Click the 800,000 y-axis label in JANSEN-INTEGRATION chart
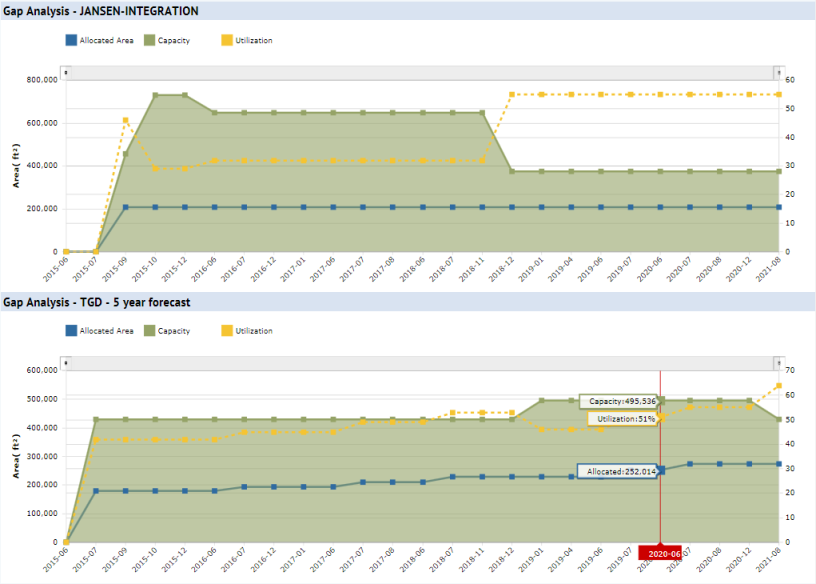Screen dimensions: 816x584 point(42,80)
